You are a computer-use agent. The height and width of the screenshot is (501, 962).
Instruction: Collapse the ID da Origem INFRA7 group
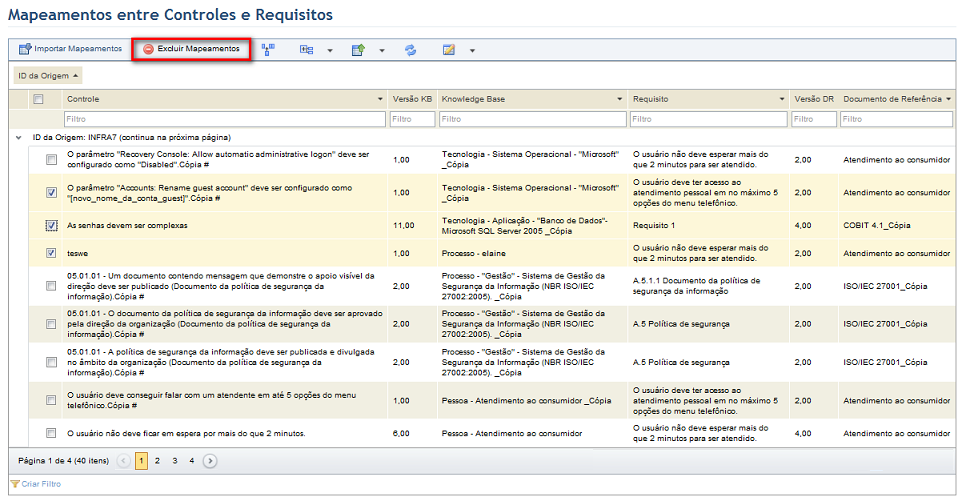[x=18, y=137]
